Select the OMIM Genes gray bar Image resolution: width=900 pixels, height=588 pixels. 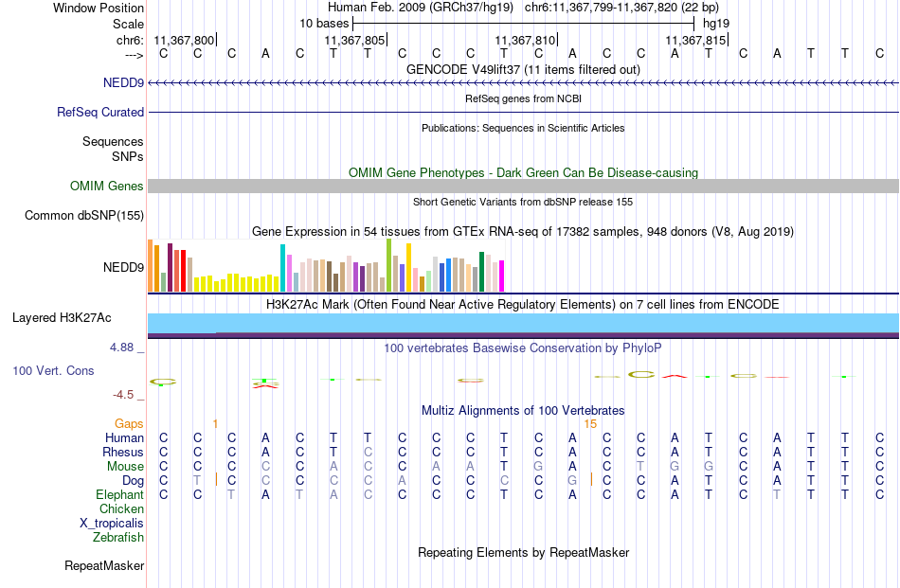[x=524, y=186]
